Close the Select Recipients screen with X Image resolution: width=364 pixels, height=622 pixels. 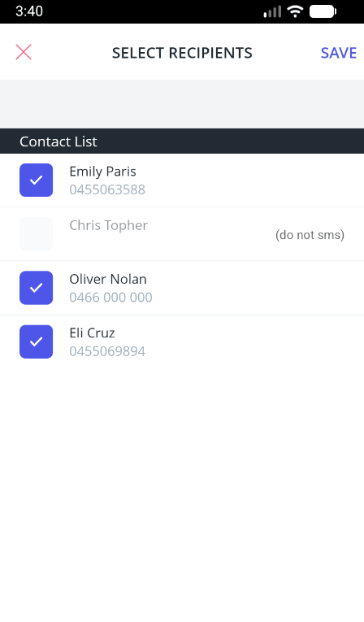[24, 52]
